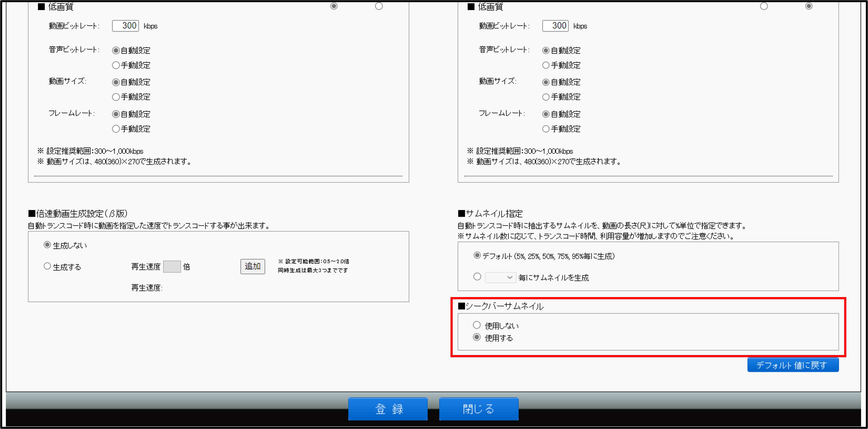Image resolution: width=868 pixels, height=429 pixels.
Task: Select default thumbnail generation option
Action: 477,255
